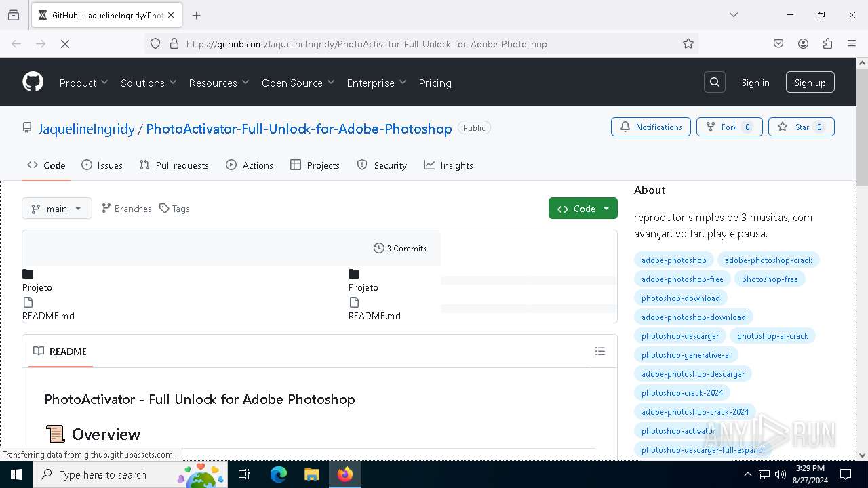Image resolution: width=868 pixels, height=488 pixels.
Task: Click the browser back arrow
Action: click(16, 43)
